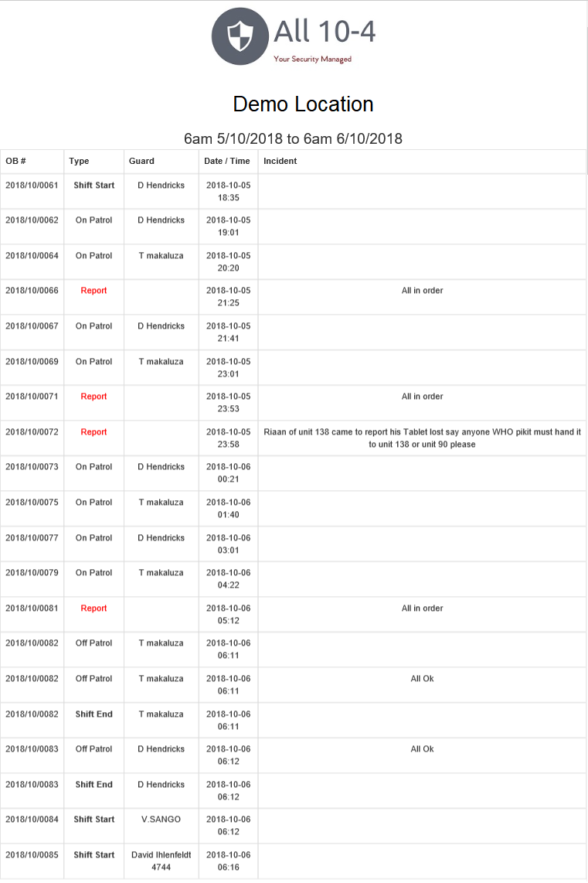Open red Report link for entry 2018/10/0072
This screenshot has width=588, height=883.
coord(93,432)
